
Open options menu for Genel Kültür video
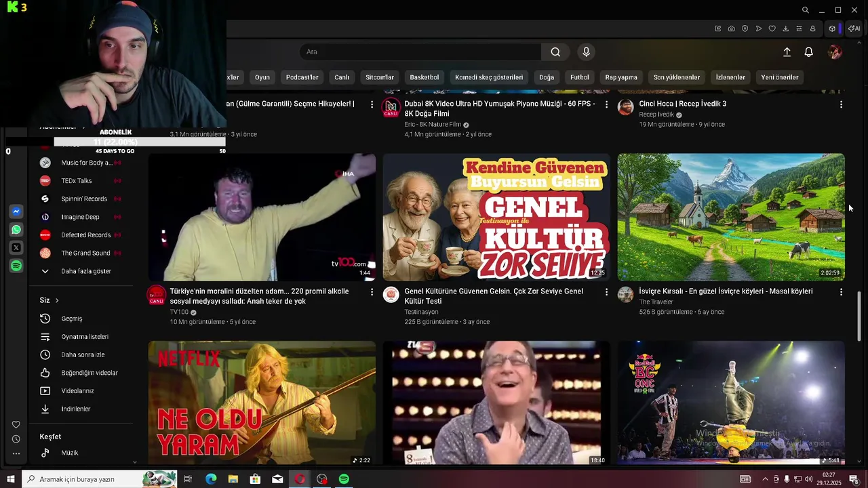coord(606,291)
